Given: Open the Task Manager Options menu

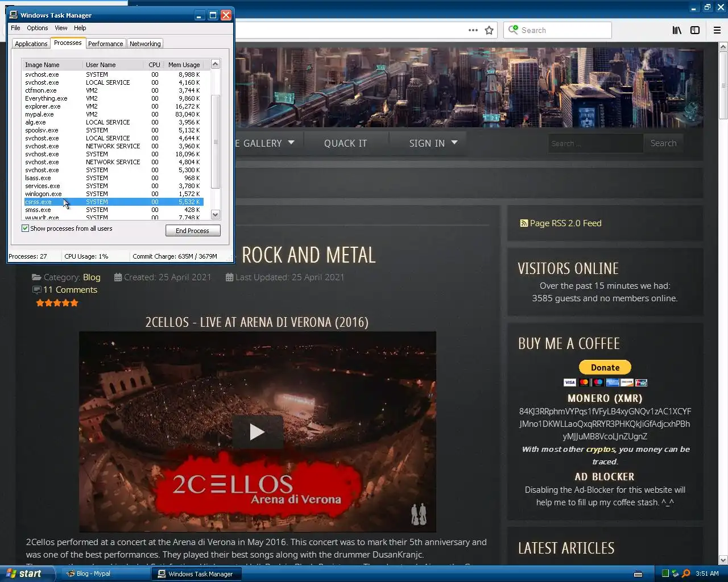Looking at the screenshot, I should [x=38, y=28].
